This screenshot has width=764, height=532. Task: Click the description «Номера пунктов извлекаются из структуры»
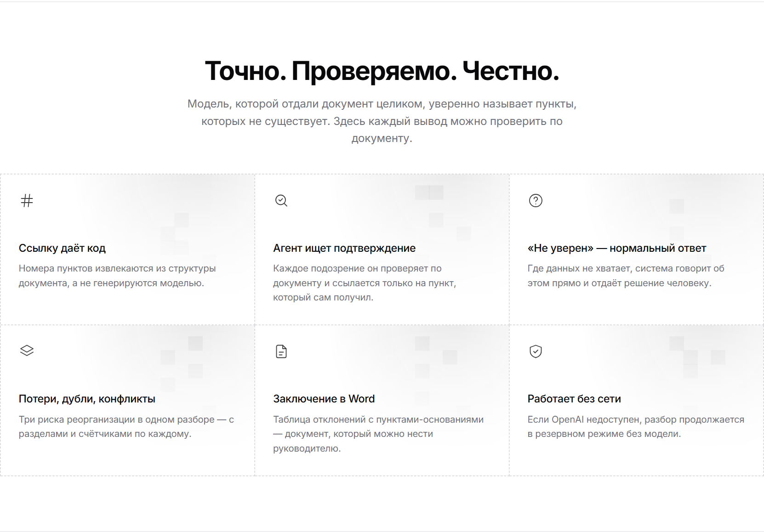coord(117,276)
